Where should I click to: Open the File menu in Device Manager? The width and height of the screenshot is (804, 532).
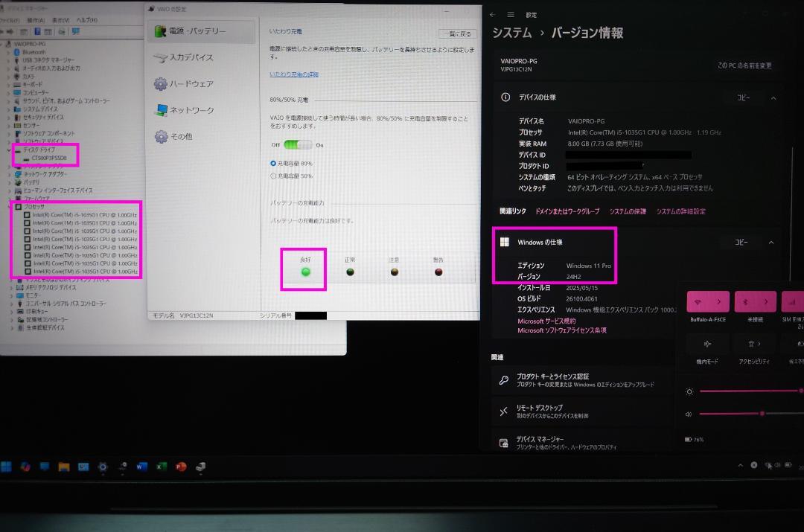(x=10, y=21)
